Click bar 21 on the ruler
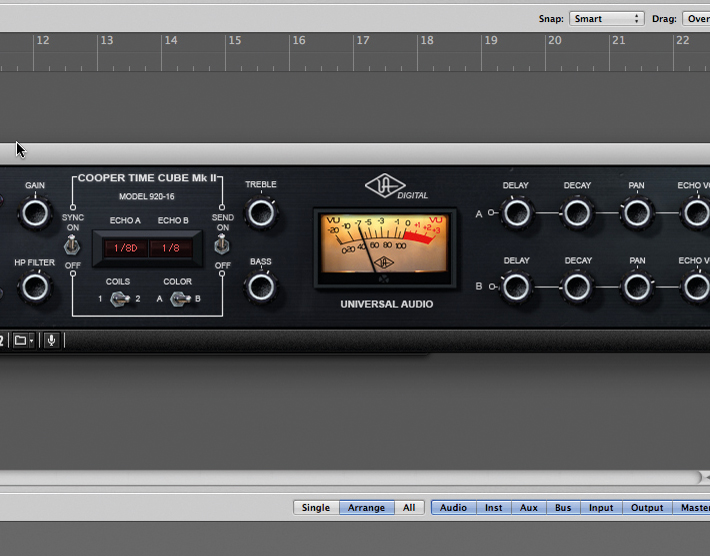 tap(619, 40)
